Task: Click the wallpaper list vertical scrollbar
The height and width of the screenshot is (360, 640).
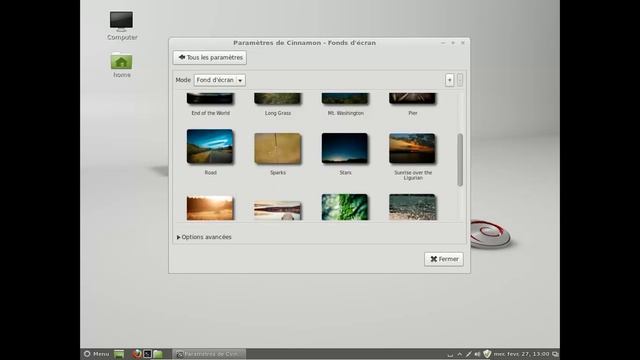Action: 460,160
